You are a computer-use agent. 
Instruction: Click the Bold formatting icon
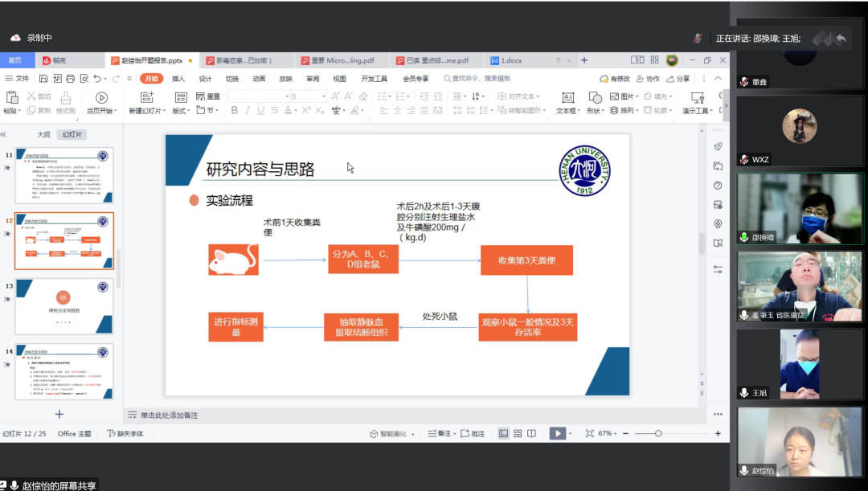coord(235,111)
